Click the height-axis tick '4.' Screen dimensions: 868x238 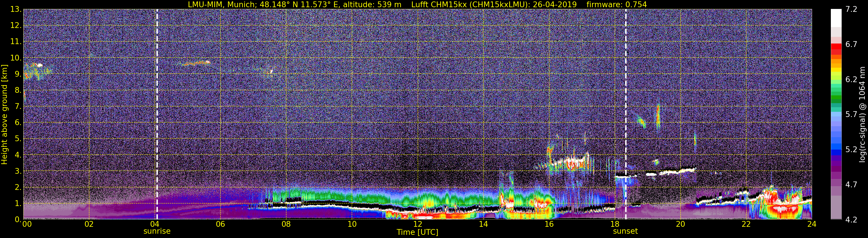coord(18,155)
